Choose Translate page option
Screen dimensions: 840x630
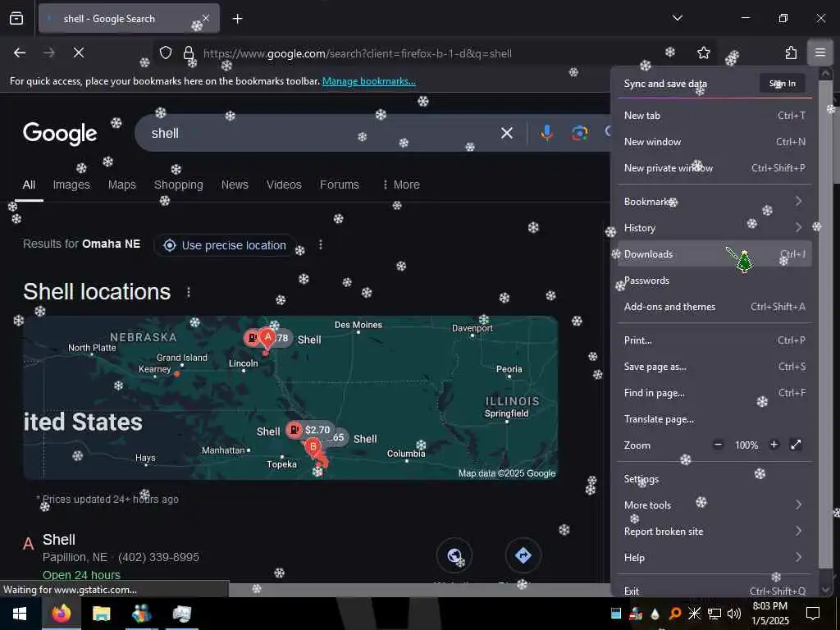pos(714,419)
